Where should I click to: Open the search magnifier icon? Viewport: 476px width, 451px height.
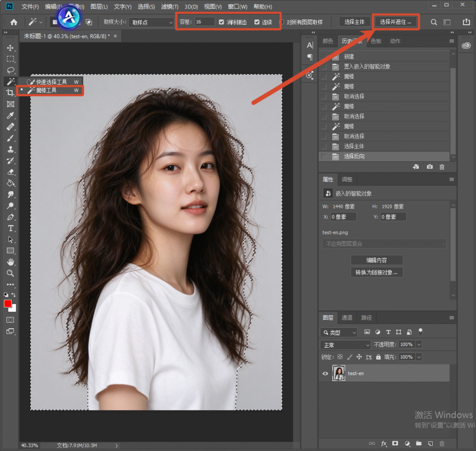(434, 22)
